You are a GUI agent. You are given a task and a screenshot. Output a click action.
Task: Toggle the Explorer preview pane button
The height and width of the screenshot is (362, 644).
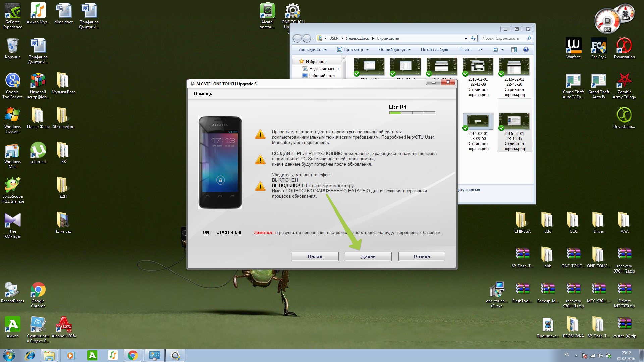point(514,50)
